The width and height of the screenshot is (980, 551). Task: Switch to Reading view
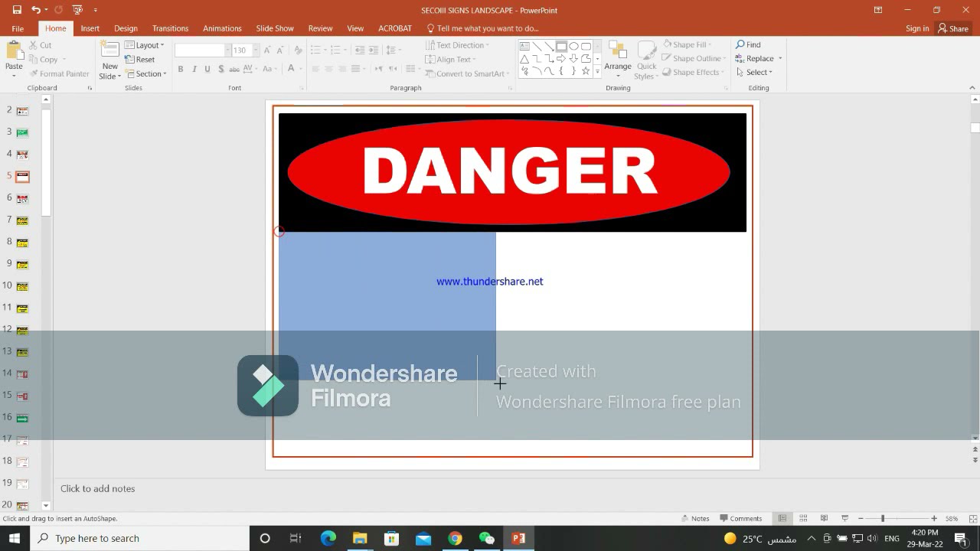click(824, 518)
